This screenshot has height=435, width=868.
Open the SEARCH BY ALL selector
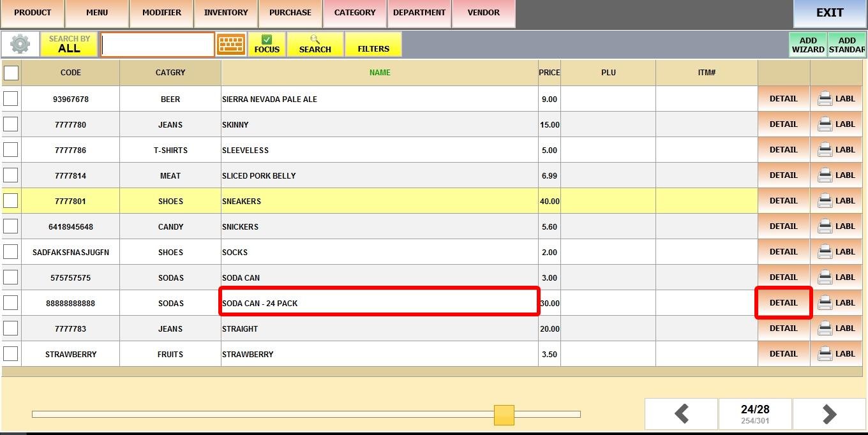69,45
